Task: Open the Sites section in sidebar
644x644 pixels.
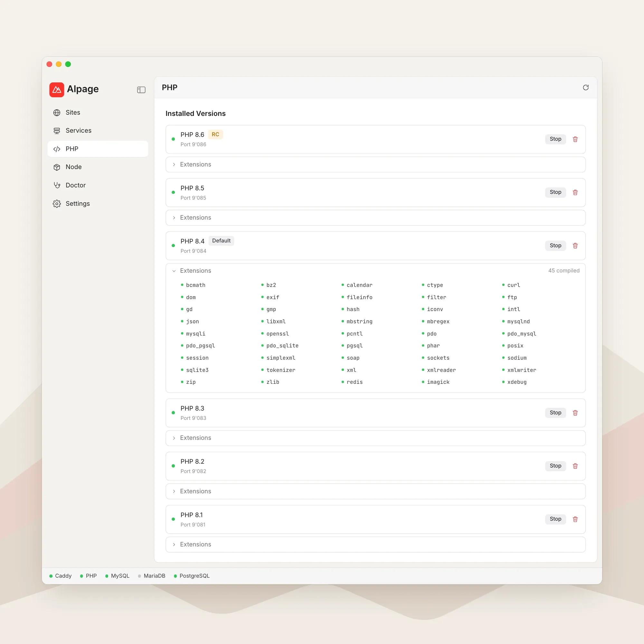Action: [98, 113]
